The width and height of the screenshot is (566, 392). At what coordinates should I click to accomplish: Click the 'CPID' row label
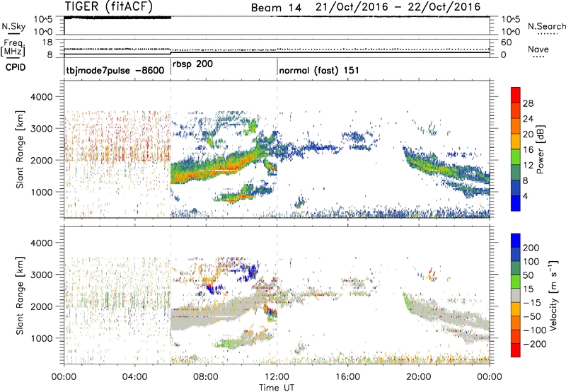(16, 67)
